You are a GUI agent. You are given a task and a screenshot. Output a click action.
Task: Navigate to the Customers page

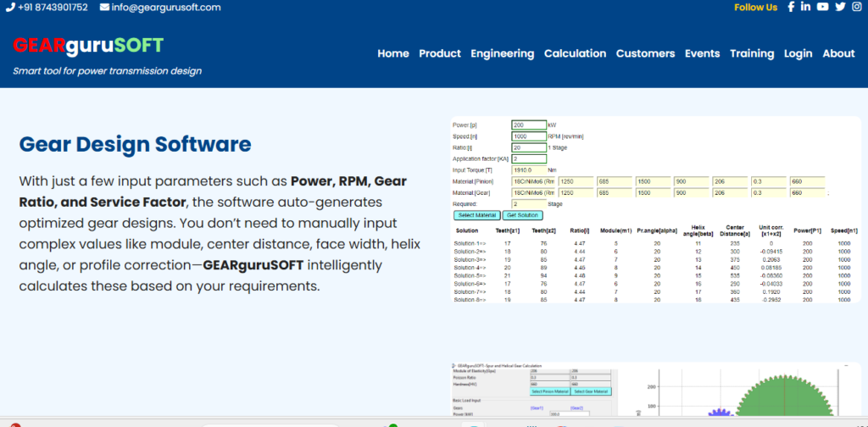(x=645, y=53)
